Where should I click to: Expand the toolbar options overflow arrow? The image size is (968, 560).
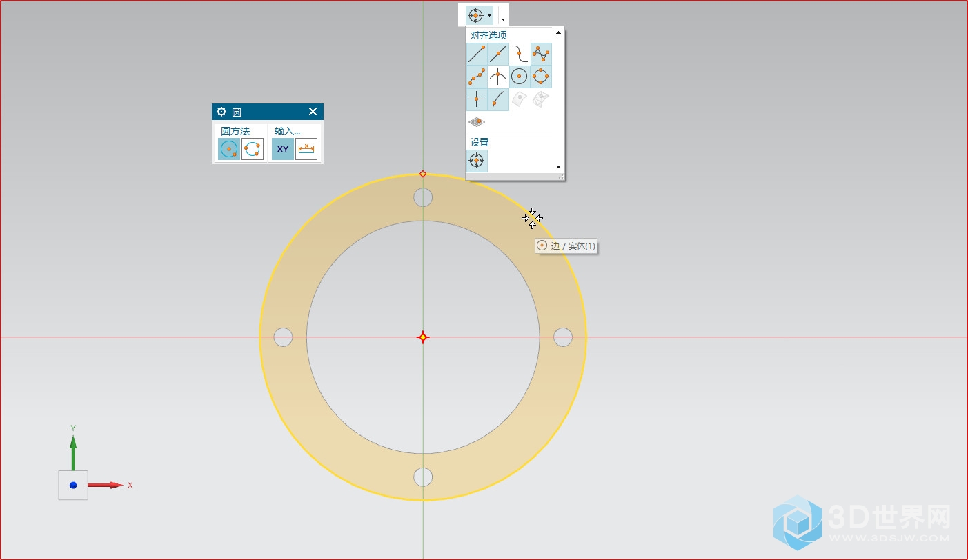(504, 20)
